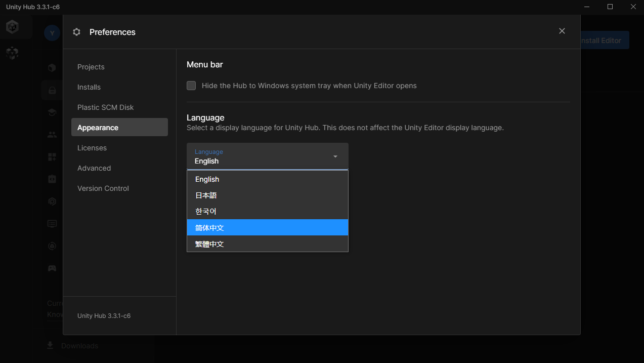644x363 pixels.
Task: Click the user avatar icon labeled Y
Action: click(x=52, y=33)
